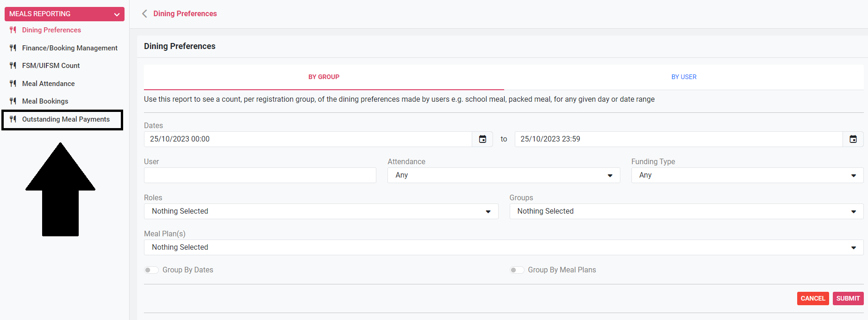Image resolution: width=868 pixels, height=320 pixels.
Task: Click the cutlery icon beside Meal Bookings
Action: pyautogui.click(x=13, y=101)
